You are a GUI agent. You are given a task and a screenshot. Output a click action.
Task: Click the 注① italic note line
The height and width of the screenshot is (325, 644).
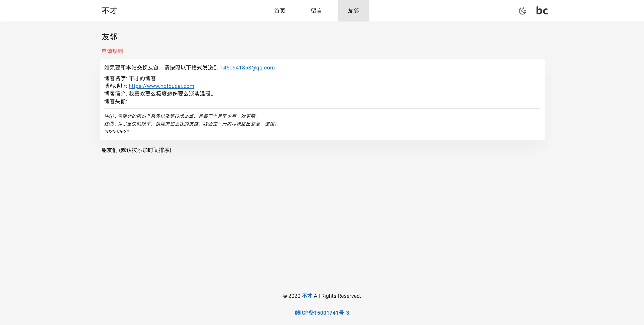pos(181,116)
